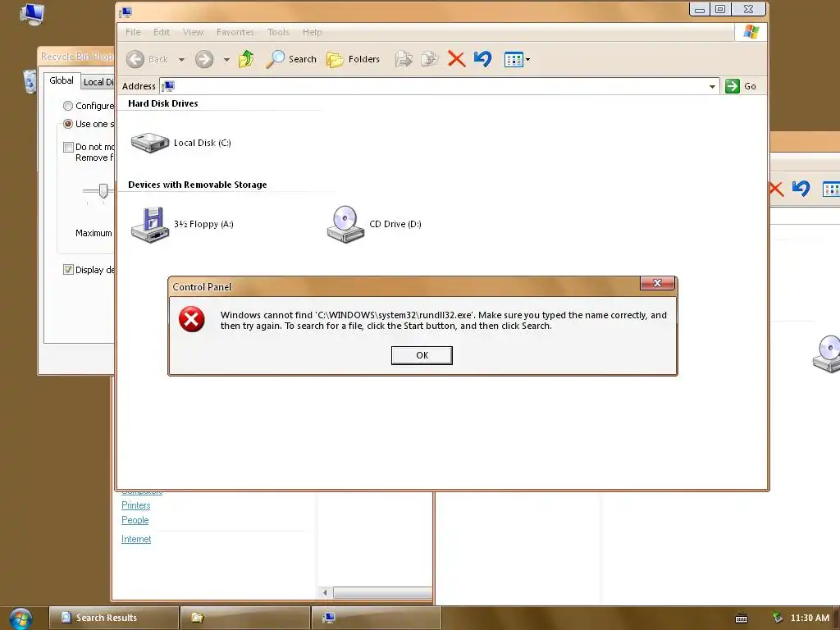Viewport: 840px width, 630px height.
Task: Open the Back history dropdown arrow
Action: [181, 59]
